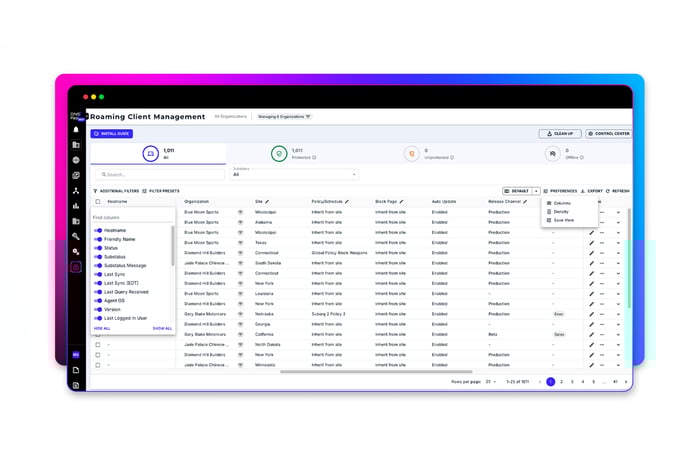The height and width of the screenshot is (467, 700).
Task: Toggle the Friendly Name column switch
Action: pos(98,239)
